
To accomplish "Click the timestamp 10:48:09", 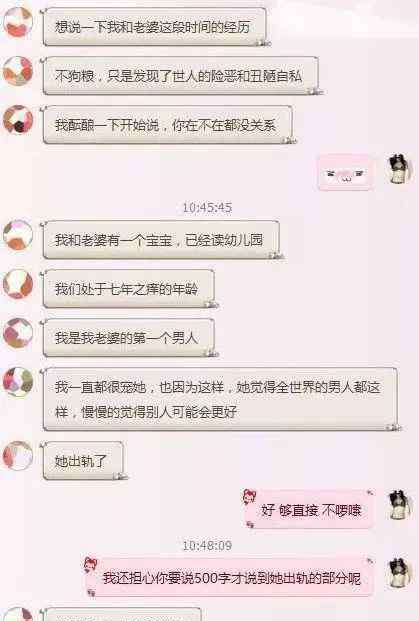I will coord(207,545).
